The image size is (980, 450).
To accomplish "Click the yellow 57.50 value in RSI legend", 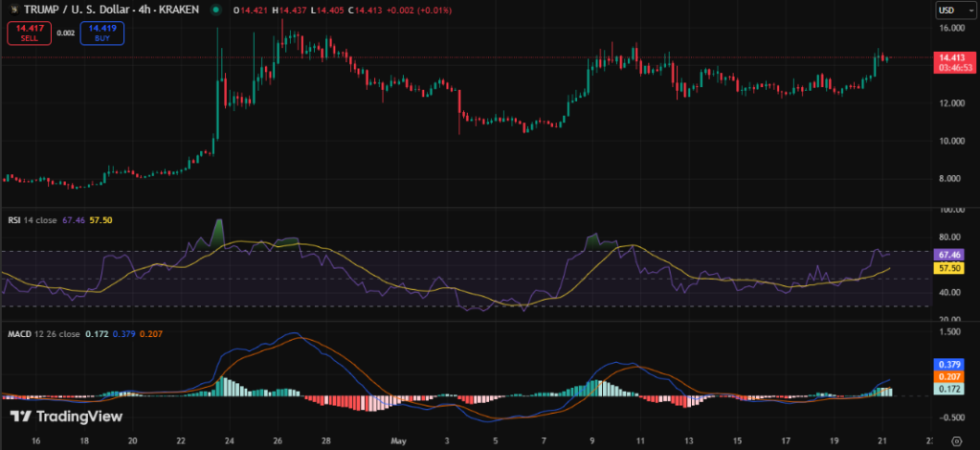I will 101,220.
